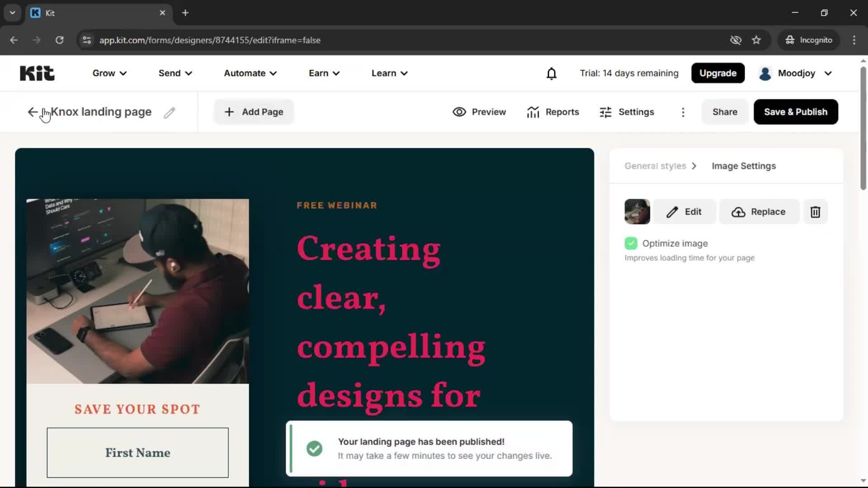Viewport: 868px width, 488px height.
Task: Open the Moodjoy account dropdown
Action: click(x=795, y=73)
